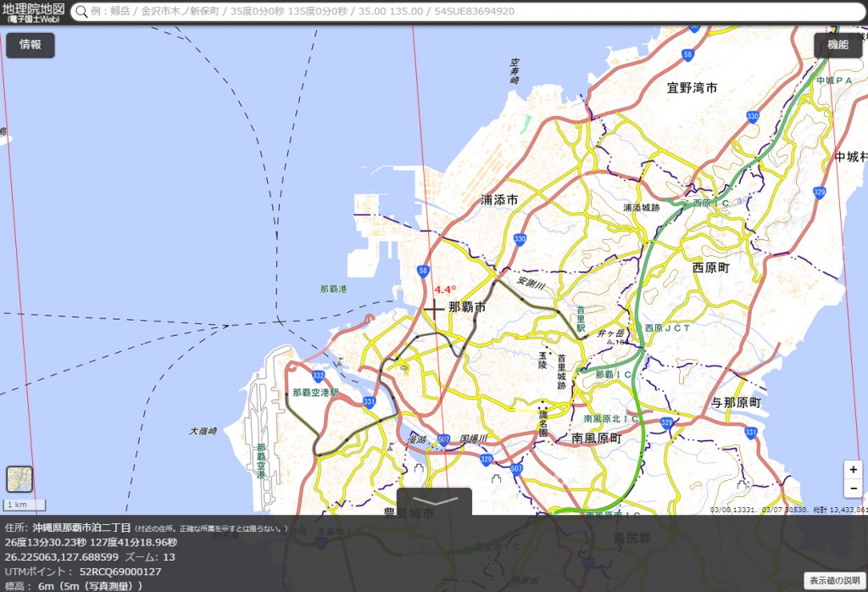Click the search magnifier icon
868x592 pixels.
click(83, 12)
